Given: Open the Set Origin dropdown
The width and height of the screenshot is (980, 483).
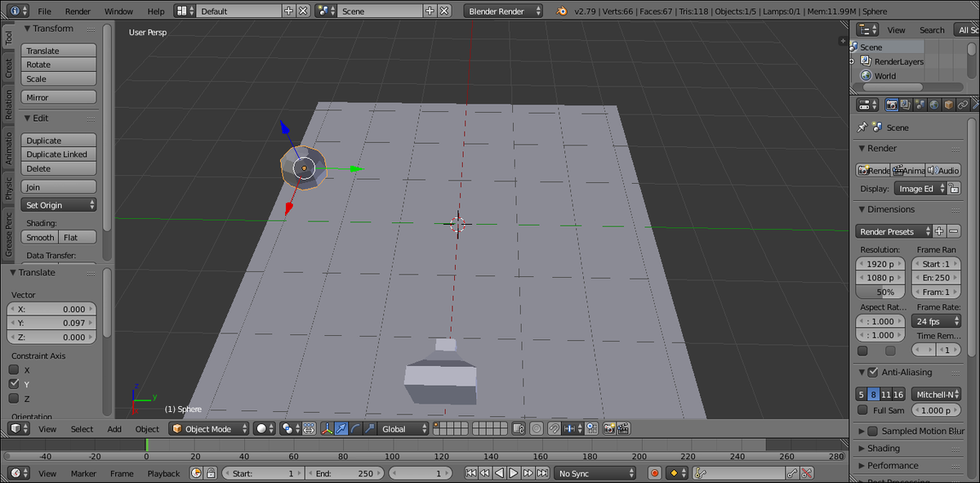Looking at the screenshot, I should click(59, 205).
